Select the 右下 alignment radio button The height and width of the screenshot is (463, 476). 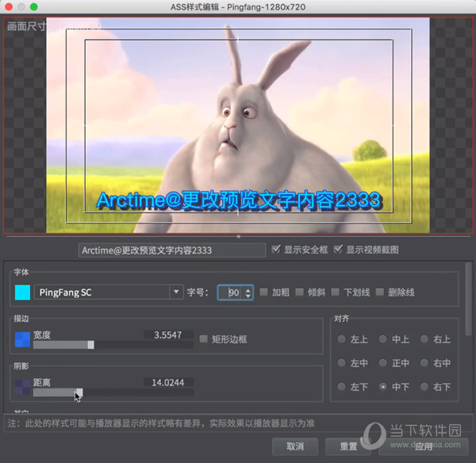[424, 387]
